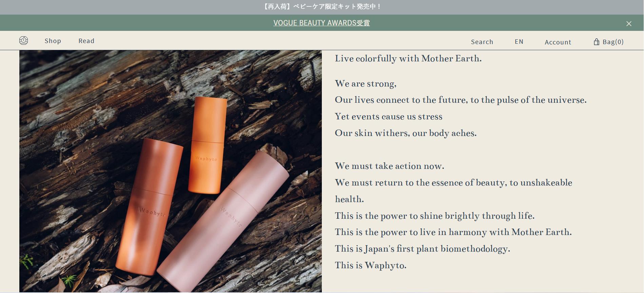
Task: Open the shopping bag icon
Action: (597, 42)
